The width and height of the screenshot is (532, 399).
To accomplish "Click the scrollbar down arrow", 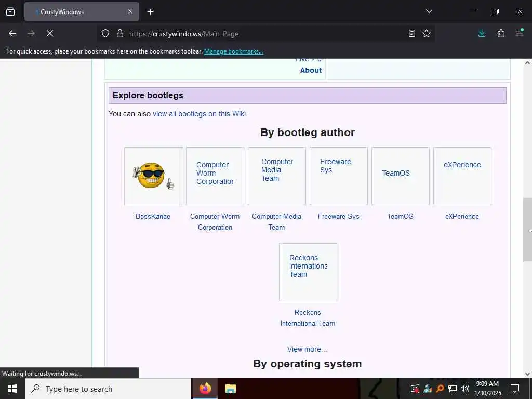I will click(527, 374).
